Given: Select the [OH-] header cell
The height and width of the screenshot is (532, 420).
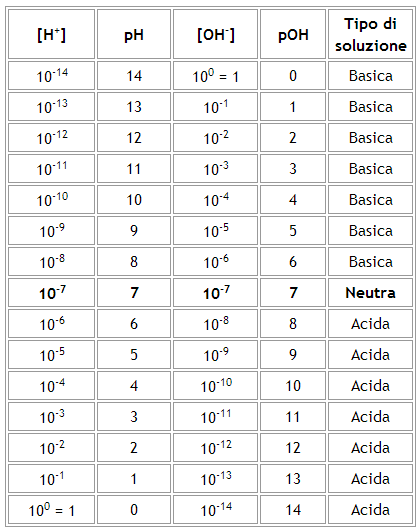Looking at the screenshot, I should click(215, 34).
